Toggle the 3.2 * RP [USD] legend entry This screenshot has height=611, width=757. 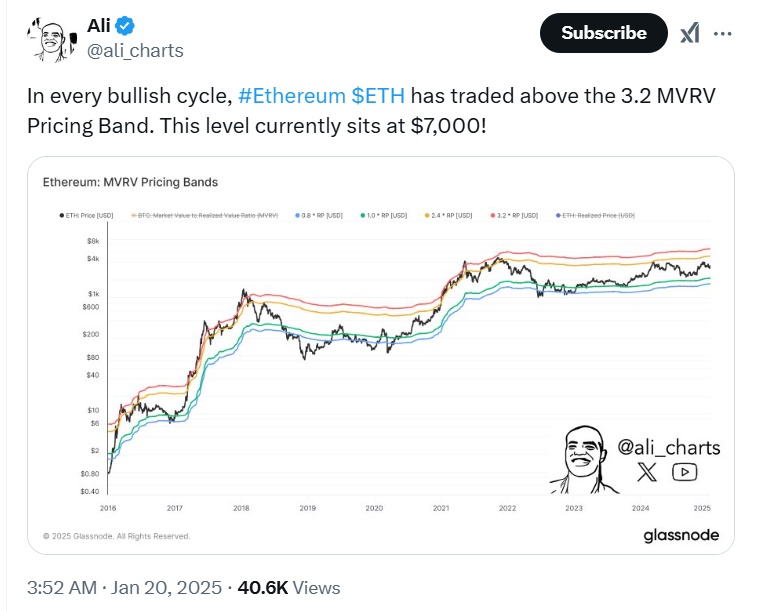point(515,214)
